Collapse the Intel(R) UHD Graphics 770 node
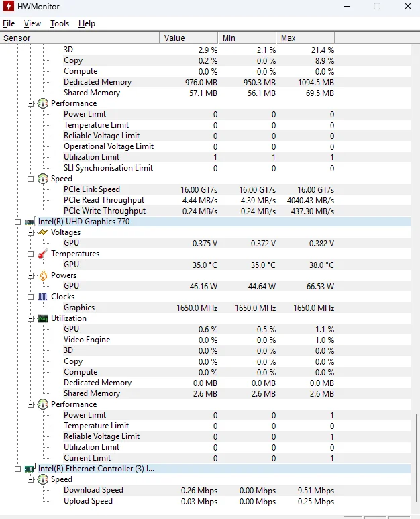 coord(17,222)
